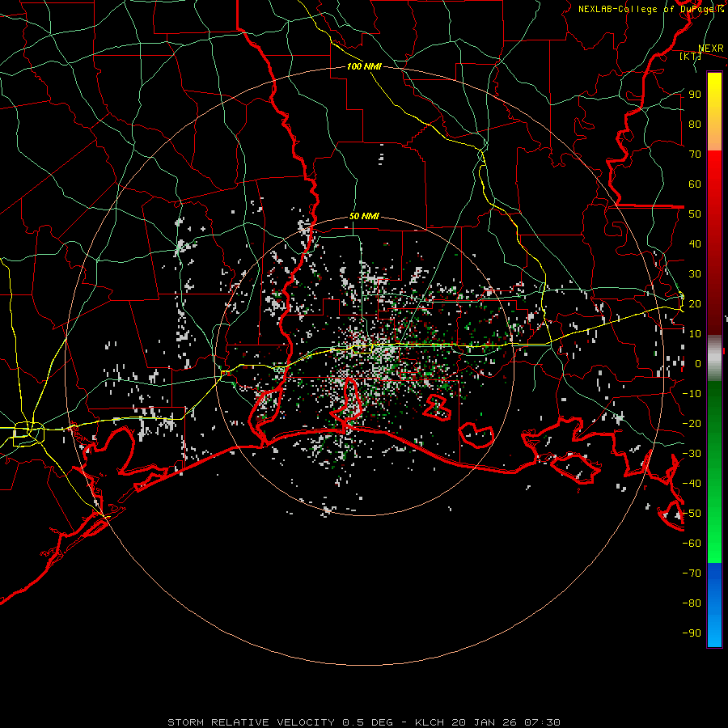728x728 pixels.
Task: Click the "70" value on velocity scale
Action: 695,154
